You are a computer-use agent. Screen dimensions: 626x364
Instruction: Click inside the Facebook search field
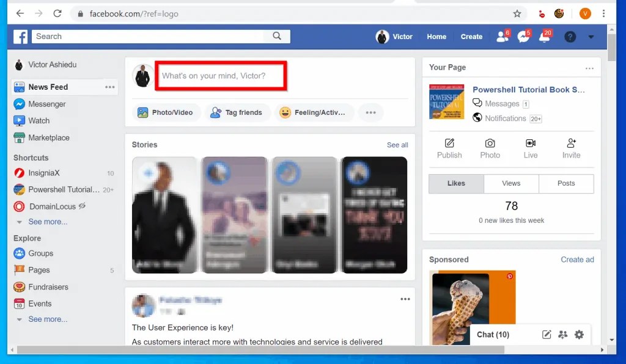153,36
